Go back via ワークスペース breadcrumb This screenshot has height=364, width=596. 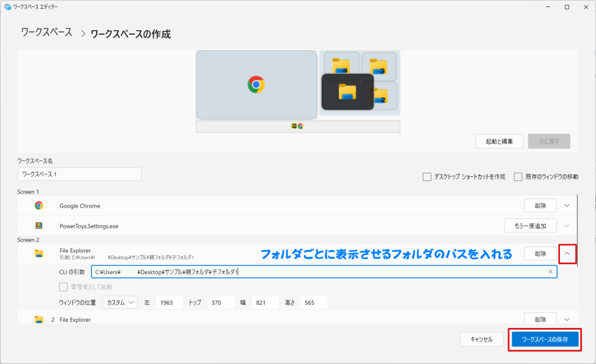point(47,33)
